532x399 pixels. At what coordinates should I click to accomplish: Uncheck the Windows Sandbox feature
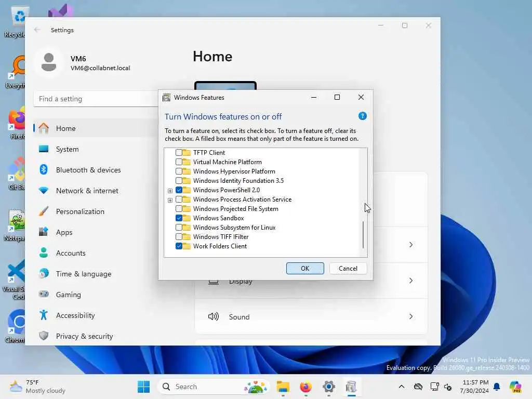pos(179,218)
